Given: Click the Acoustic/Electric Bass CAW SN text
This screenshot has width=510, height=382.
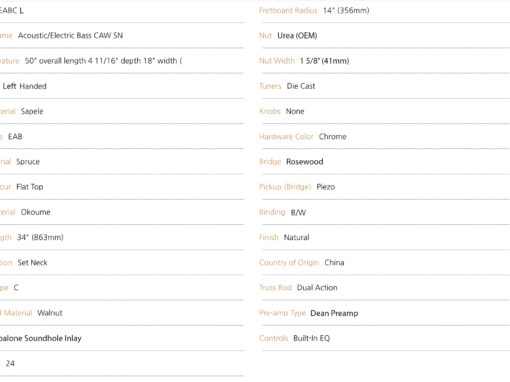Looking at the screenshot, I should [x=70, y=36].
